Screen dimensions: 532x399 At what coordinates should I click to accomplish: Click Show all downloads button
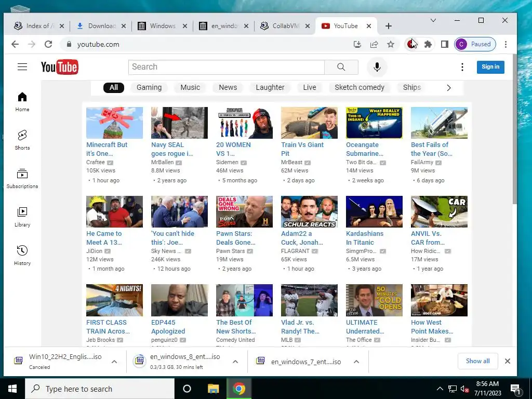478,361
